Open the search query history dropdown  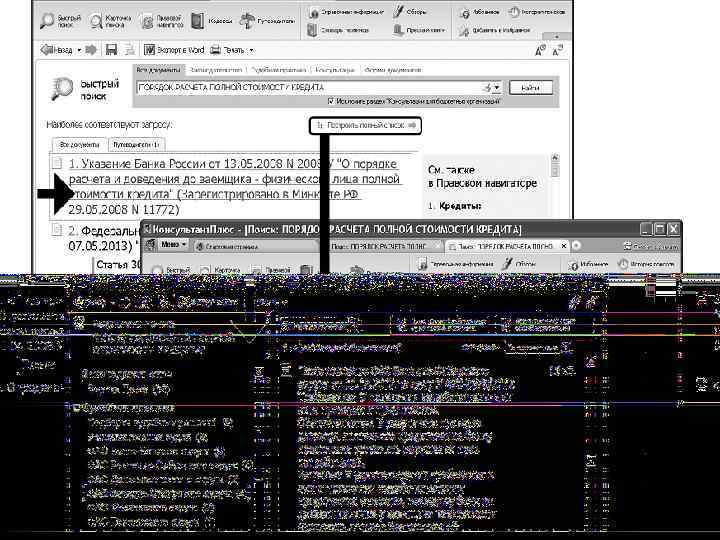(x=497, y=87)
